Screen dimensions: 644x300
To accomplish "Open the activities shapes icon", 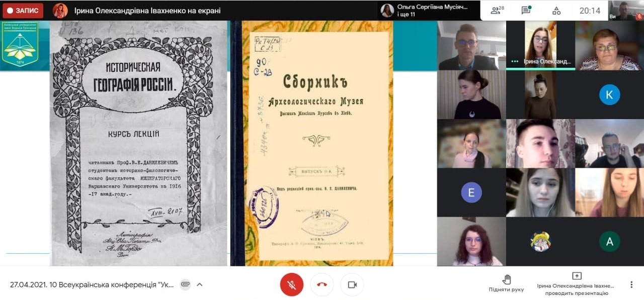I will (556, 11).
